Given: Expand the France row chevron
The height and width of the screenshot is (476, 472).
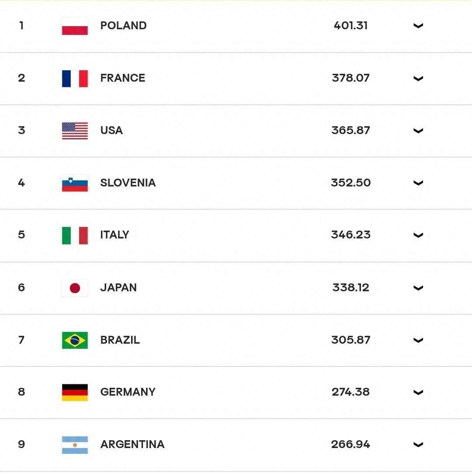Looking at the screenshot, I should pyautogui.click(x=418, y=79).
